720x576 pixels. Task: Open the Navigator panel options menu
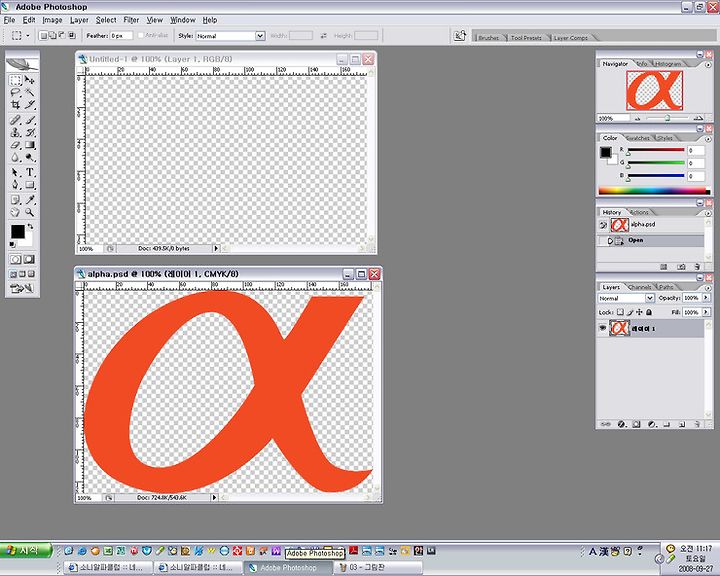click(x=708, y=65)
